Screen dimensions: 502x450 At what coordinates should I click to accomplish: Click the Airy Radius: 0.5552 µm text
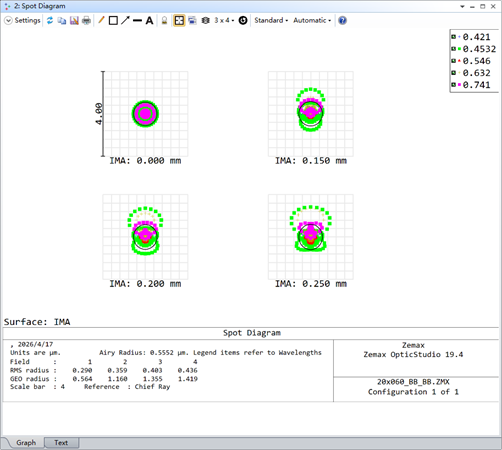144,353
